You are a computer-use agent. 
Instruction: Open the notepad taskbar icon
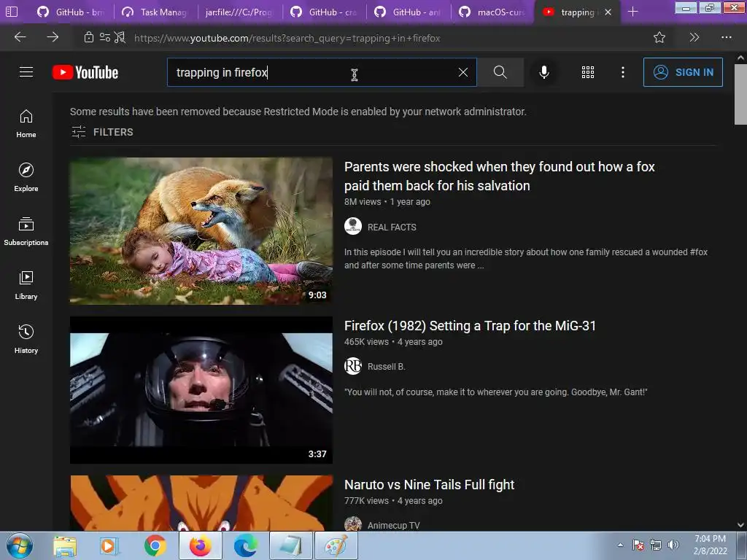tap(291, 545)
